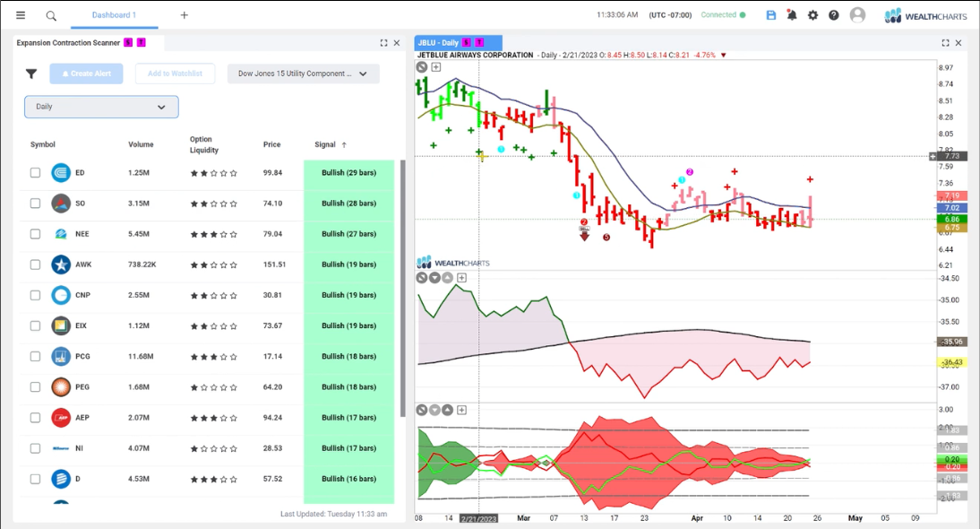
Task: Maximize the Expansion Contraction Scanner panel
Action: click(x=383, y=43)
